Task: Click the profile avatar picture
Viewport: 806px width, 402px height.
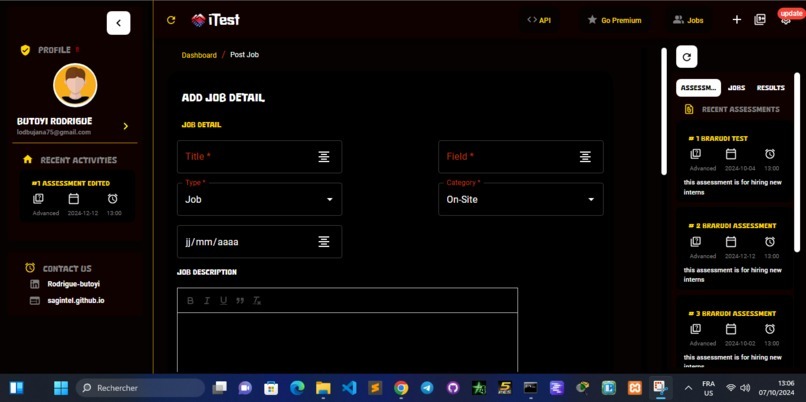Action: 75,85
